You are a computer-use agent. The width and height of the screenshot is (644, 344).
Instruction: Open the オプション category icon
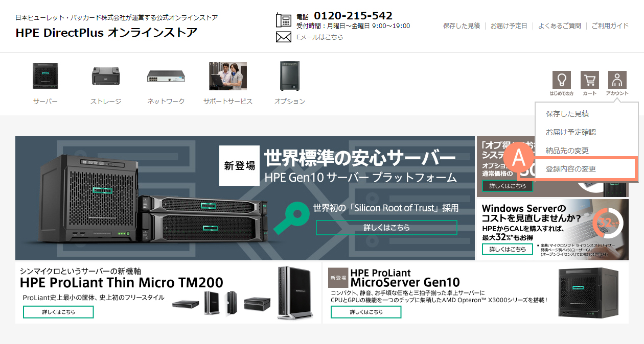(x=289, y=76)
